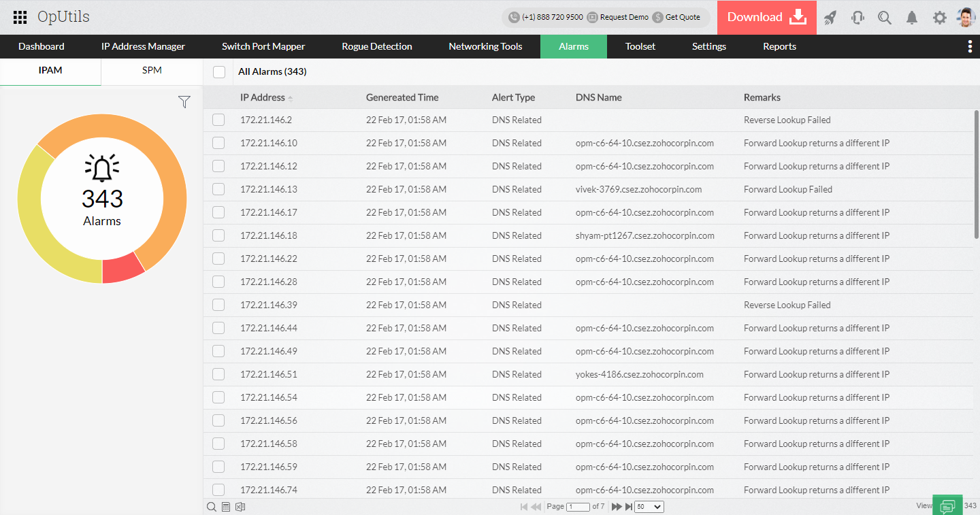Click the column chooser grid icon
Viewport: 980px width, 515px height.
click(x=225, y=507)
